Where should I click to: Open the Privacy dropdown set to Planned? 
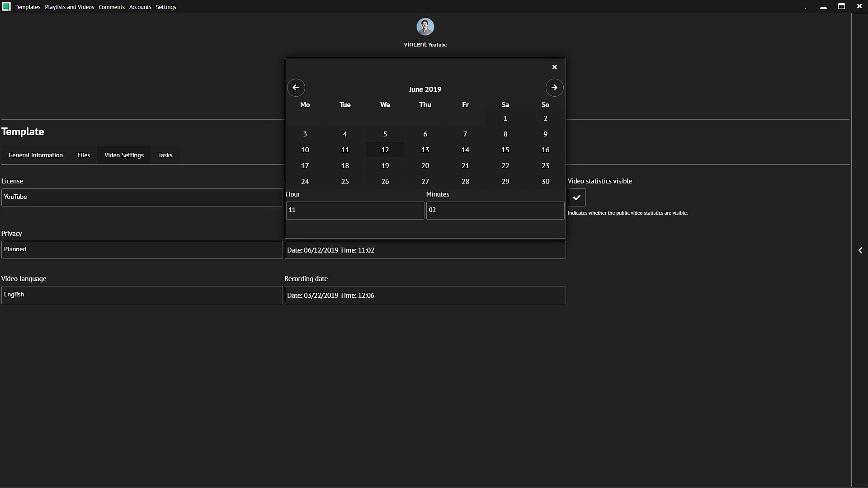142,250
